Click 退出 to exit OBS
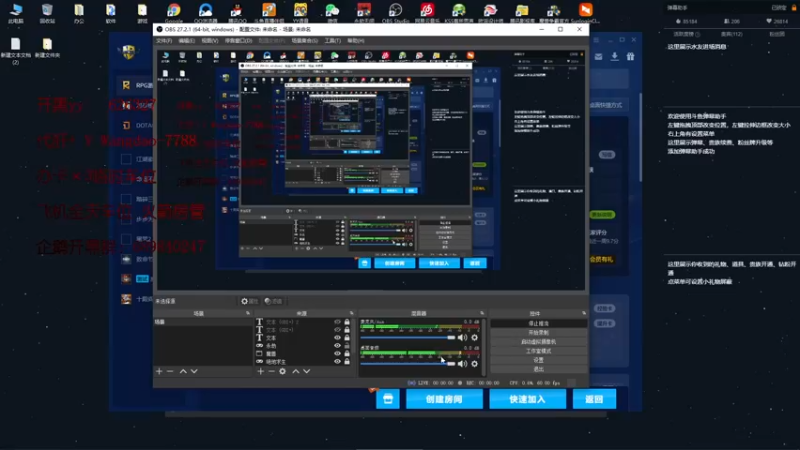Viewport: 800px width, 450px height. 538,369
